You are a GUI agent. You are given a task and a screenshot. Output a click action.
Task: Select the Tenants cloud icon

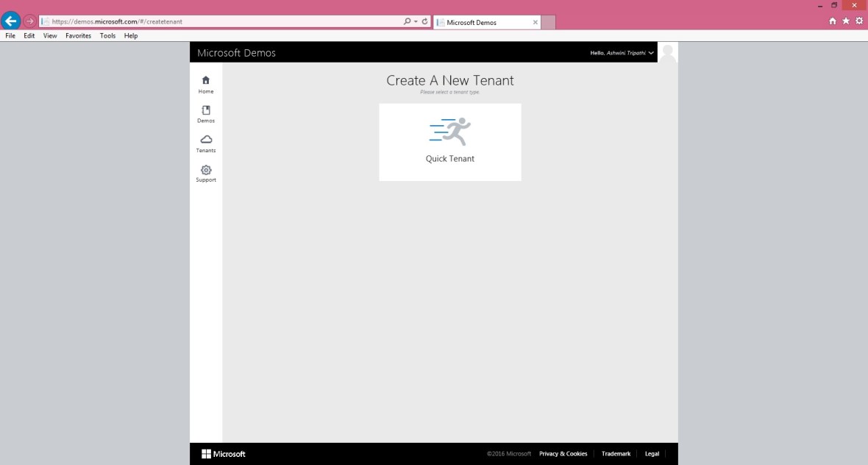click(x=206, y=140)
